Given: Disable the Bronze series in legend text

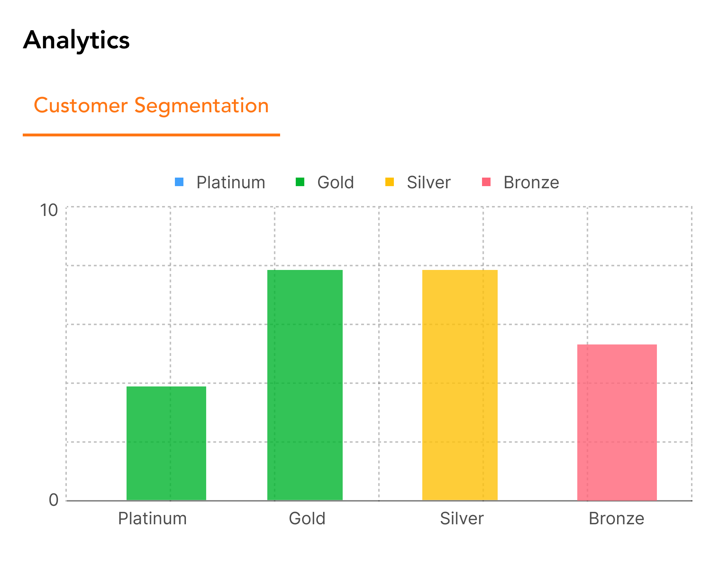Looking at the screenshot, I should point(531,183).
